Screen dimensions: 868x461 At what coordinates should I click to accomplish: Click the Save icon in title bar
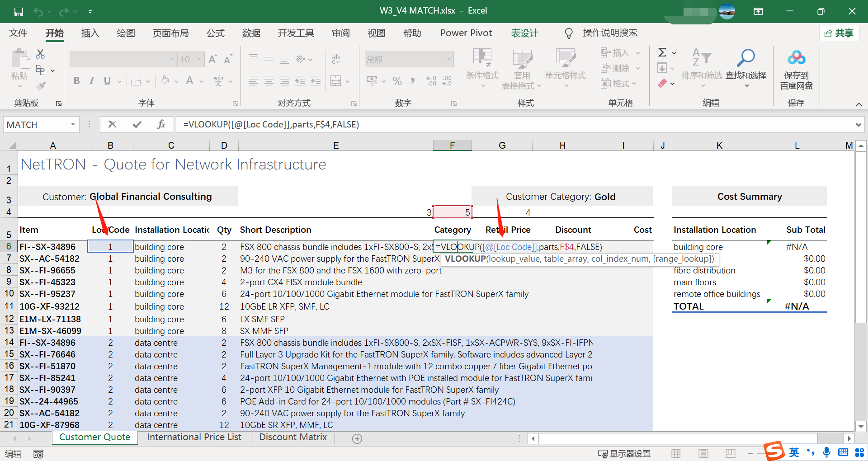pyautogui.click(x=19, y=12)
